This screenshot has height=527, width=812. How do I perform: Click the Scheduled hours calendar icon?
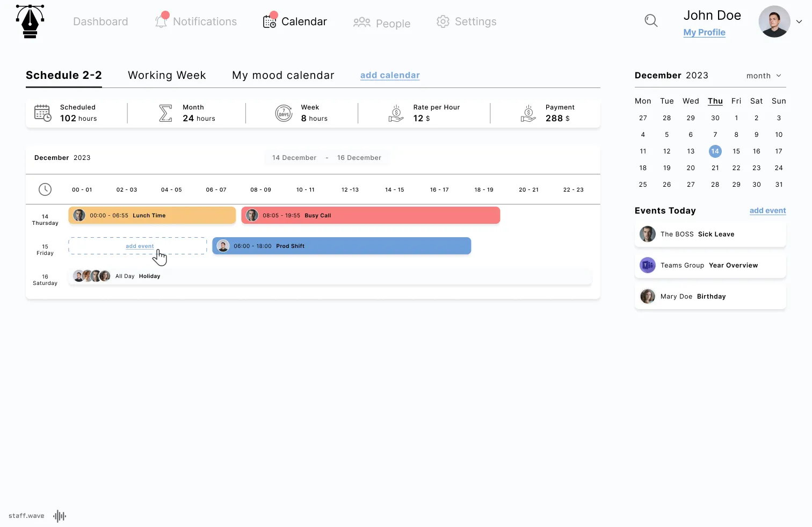[43, 113]
